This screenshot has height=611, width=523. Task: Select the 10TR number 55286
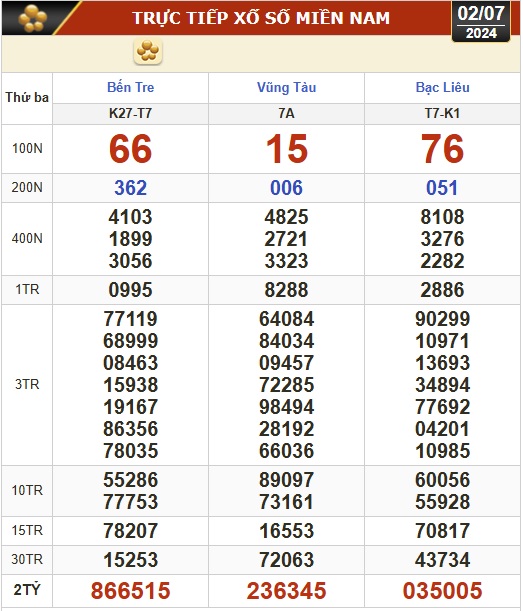pyautogui.click(x=131, y=480)
